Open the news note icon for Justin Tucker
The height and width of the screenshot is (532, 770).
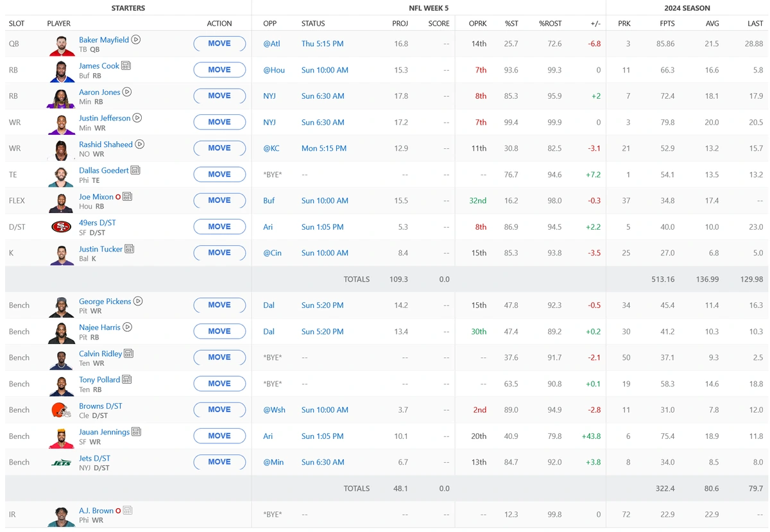tap(130, 249)
